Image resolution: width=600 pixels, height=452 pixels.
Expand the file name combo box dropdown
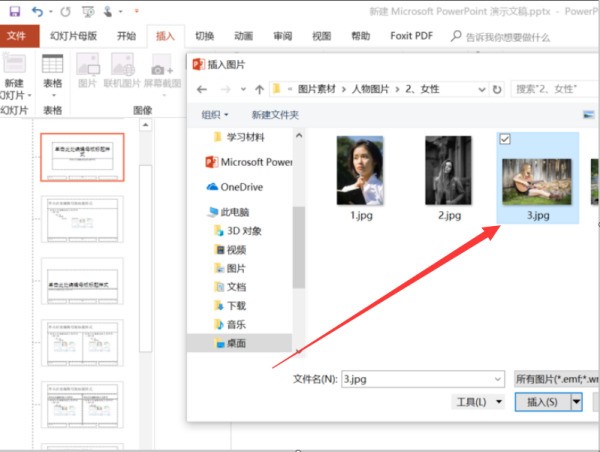[498, 379]
